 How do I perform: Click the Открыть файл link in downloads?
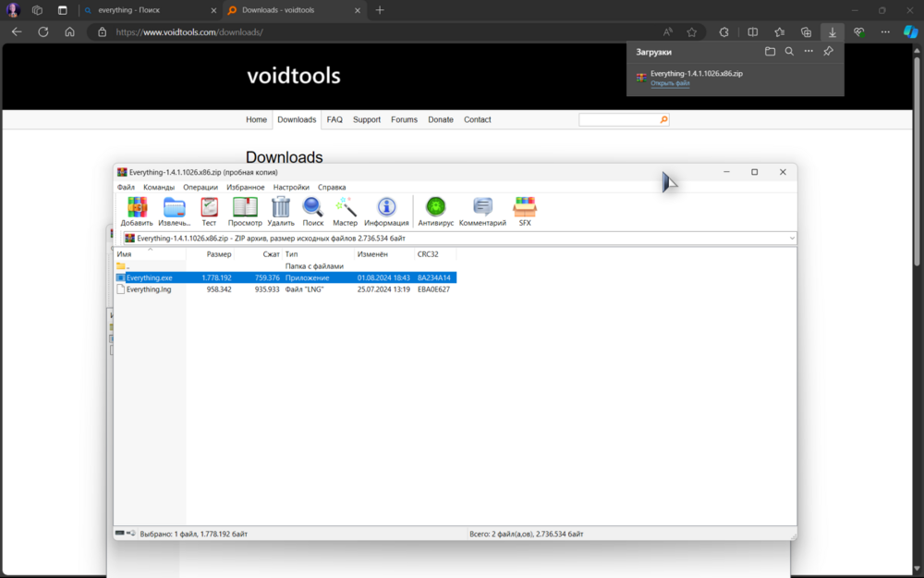670,83
